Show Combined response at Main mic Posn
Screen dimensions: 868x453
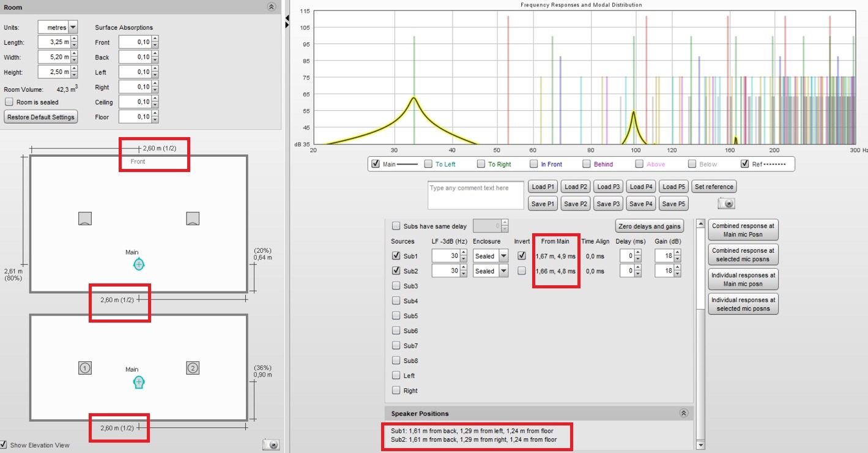click(743, 230)
